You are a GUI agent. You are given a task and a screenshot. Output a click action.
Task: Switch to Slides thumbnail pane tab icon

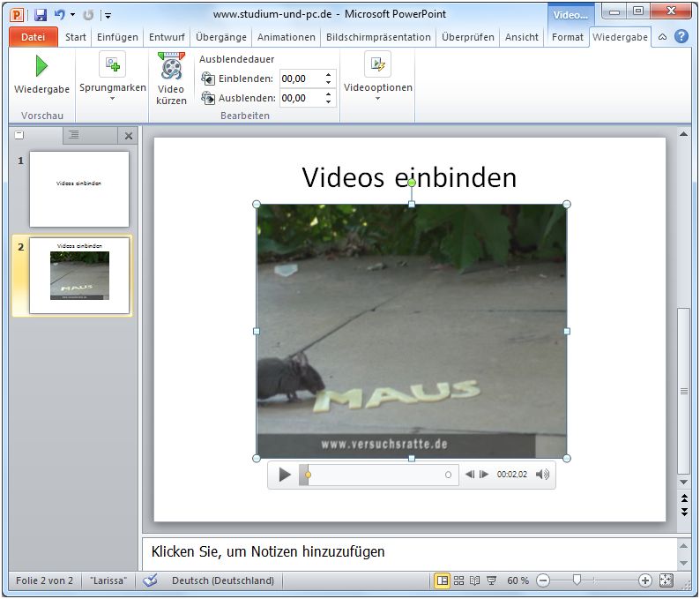click(19, 135)
